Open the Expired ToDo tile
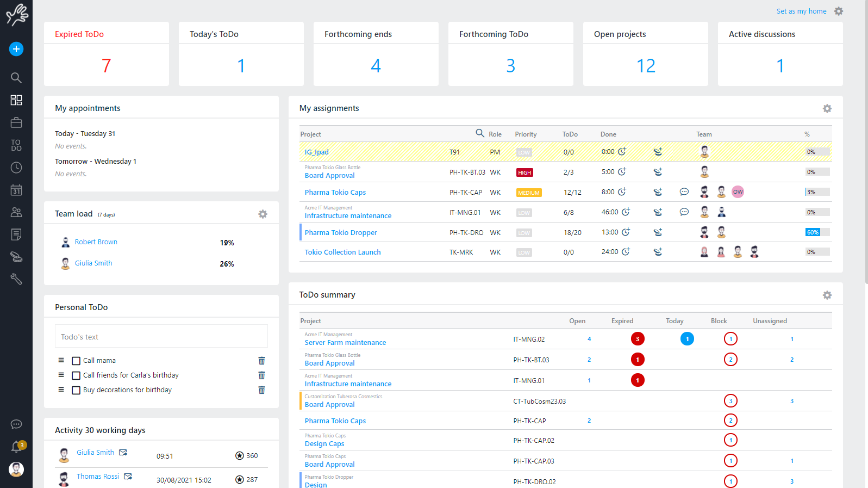The image size is (868, 488). pos(107,54)
